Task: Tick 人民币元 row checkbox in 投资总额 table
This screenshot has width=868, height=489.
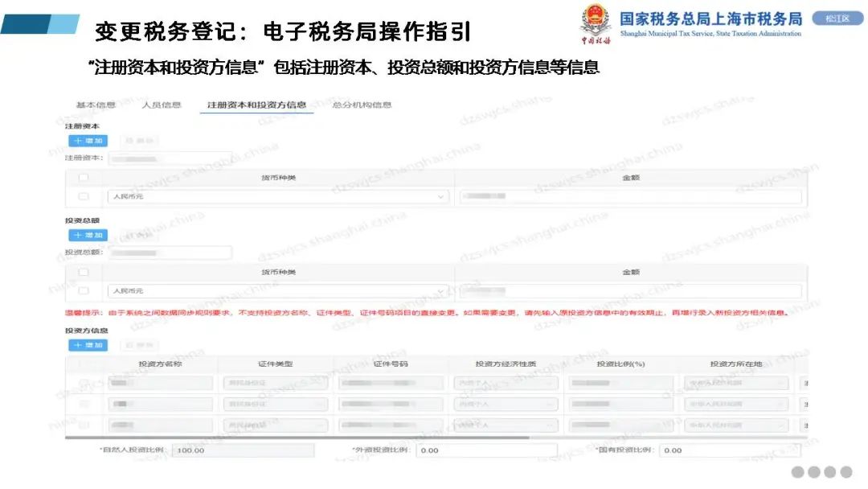Action: point(84,290)
